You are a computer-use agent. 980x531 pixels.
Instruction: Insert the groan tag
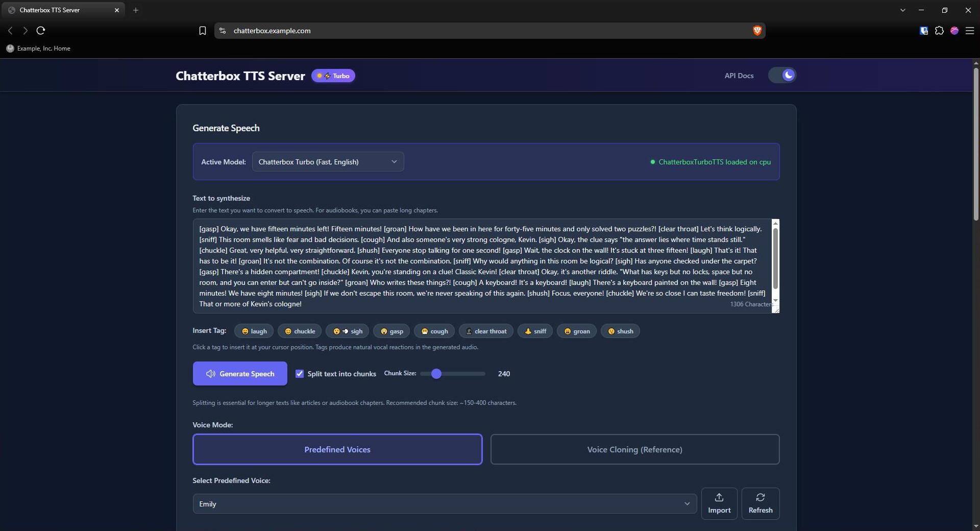click(577, 331)
